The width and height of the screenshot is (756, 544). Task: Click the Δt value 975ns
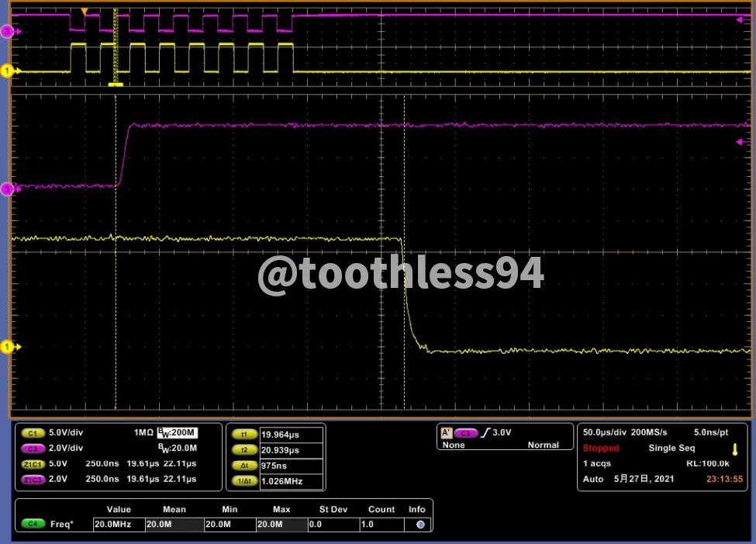click(x=291, y=466)
